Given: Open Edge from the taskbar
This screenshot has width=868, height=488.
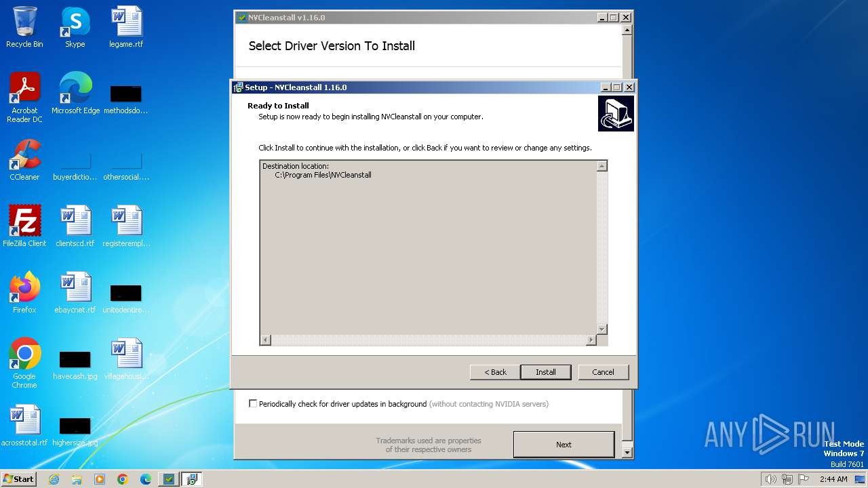Looking at the screenshot, I should click(x=146, y=479).
